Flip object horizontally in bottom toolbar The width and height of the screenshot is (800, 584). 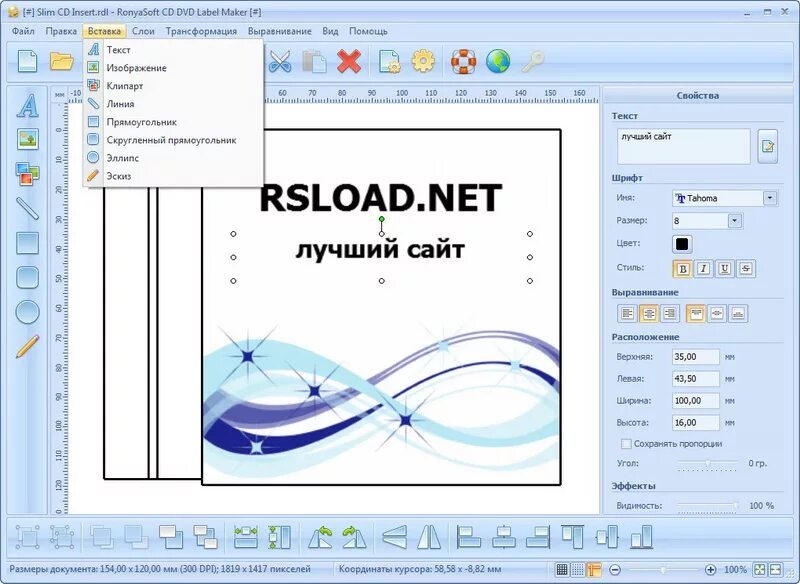429,538
